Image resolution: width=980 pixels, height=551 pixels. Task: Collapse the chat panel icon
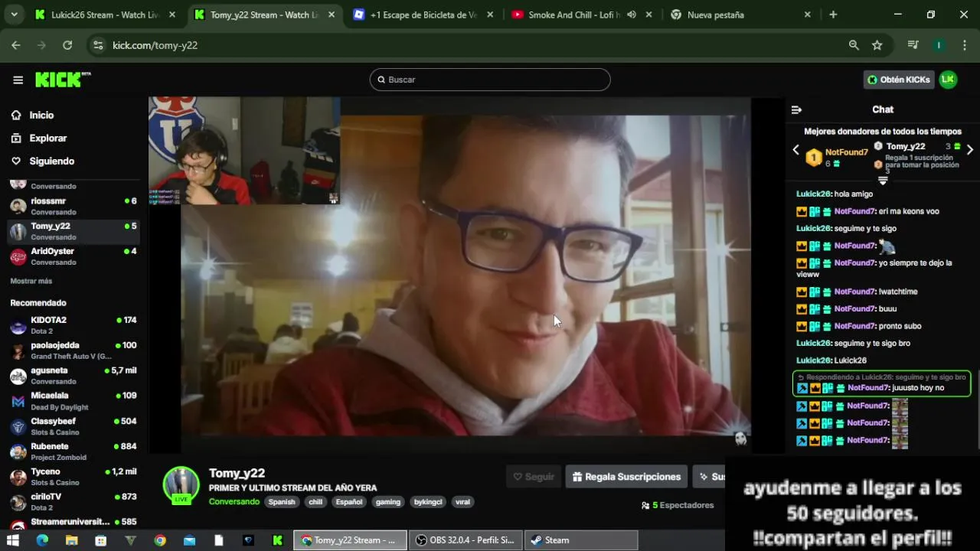coord(796,109)
